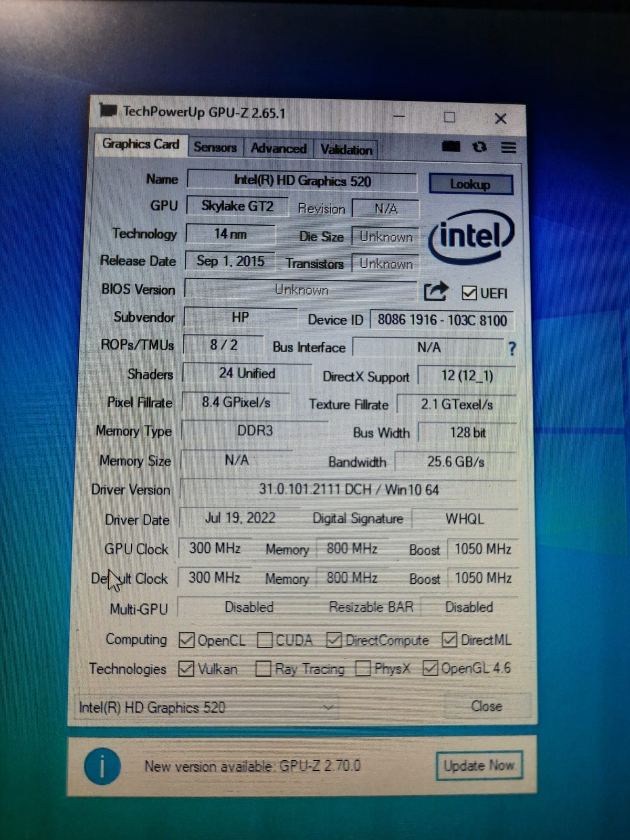Click the BIOS Version Unknown field
This screenshot has height=840, width=630.
301,290
